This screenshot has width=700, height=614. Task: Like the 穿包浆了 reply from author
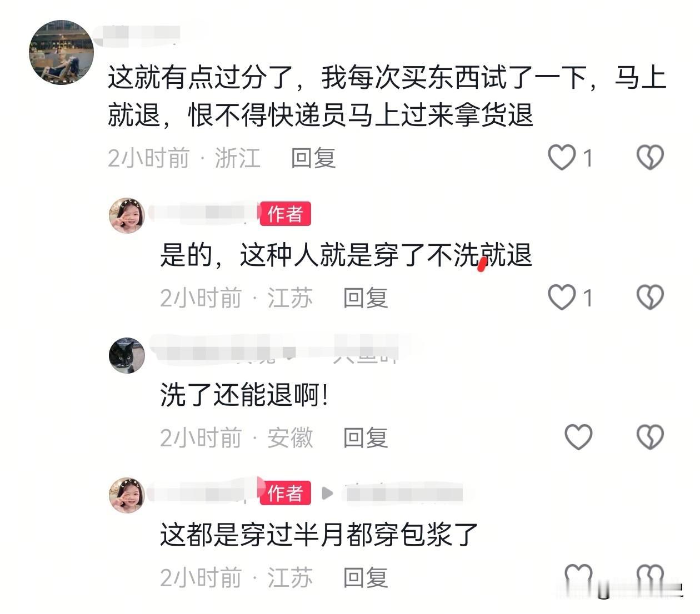coord(578,577)
